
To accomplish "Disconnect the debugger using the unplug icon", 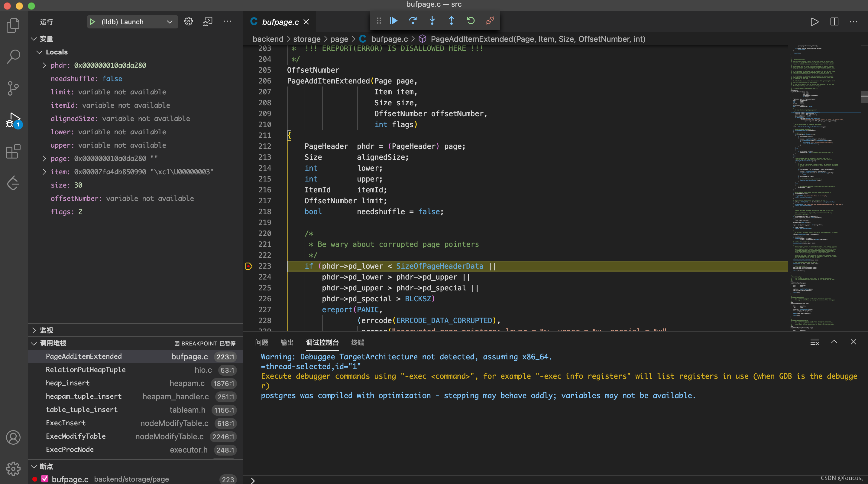I will click(490, 21).
